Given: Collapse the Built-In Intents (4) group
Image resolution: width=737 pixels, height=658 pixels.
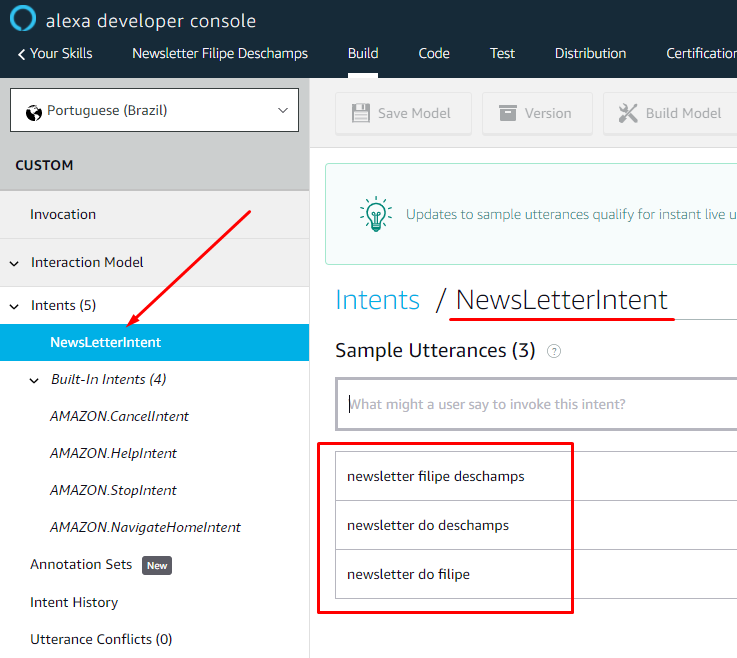Looking at the screenshot, I should [x=34, y=380].
